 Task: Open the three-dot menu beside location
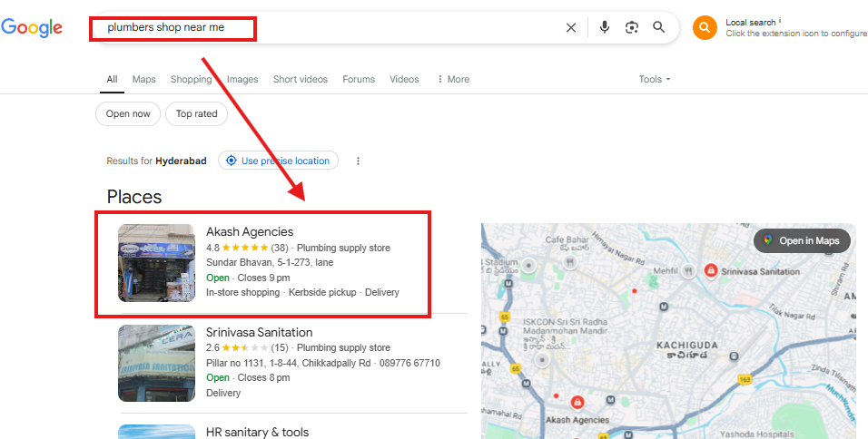point(358,161)
